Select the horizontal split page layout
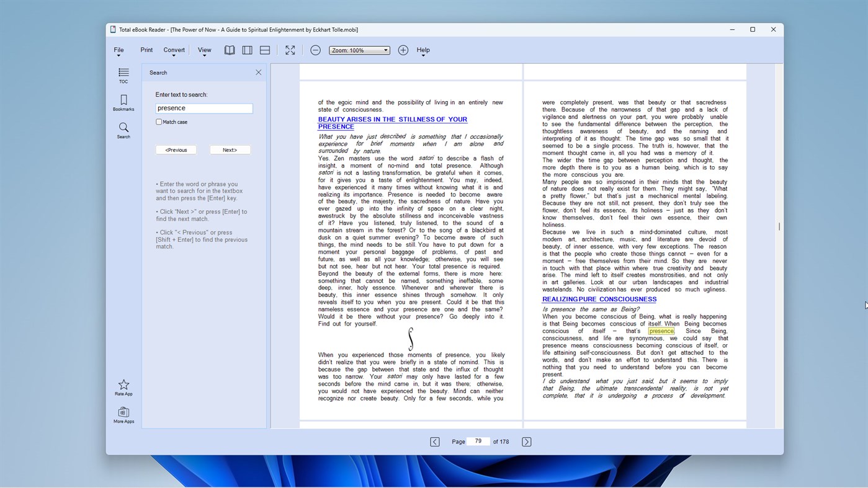 pos(264,50)
